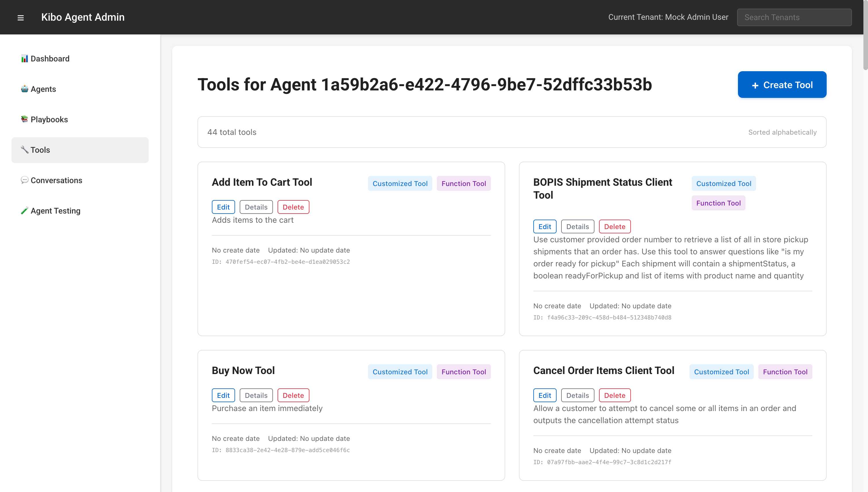This screenshot has width=868, height=492.
Task: Click the Tools wrench icon
Action: pos(24,150)
